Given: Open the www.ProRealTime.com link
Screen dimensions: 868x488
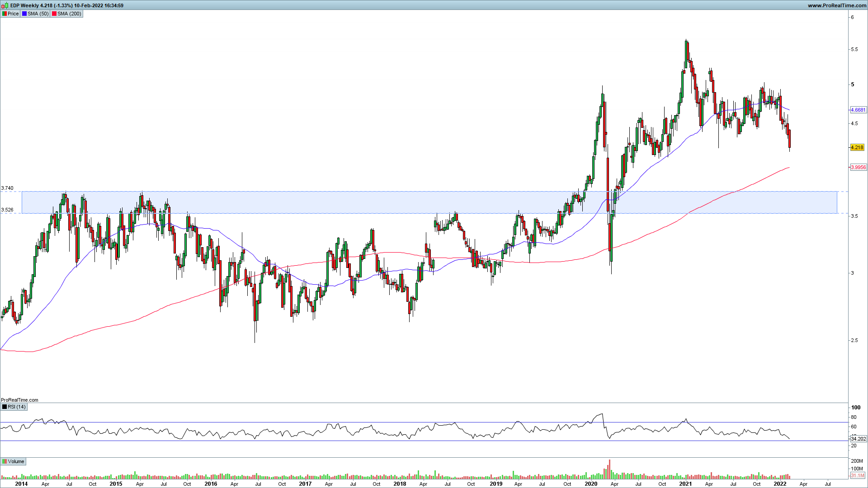Looking at the screenshot, I should click(836, 5).
